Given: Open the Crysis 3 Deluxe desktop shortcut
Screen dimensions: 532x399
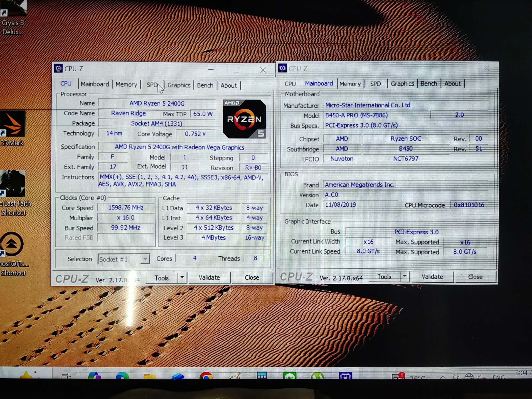Looking at the screenshot, I should point(13,10).
